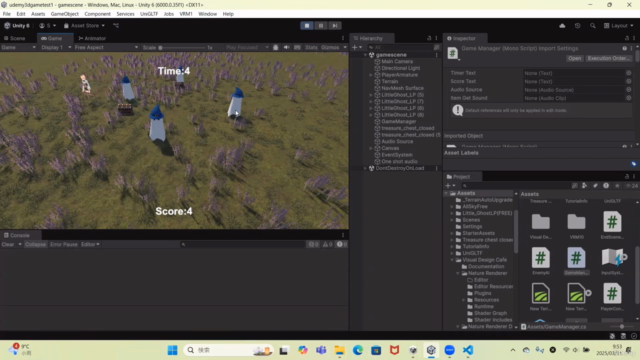Open the Asset Store dropdown
640x360 pixels.
pyautogui.click(x=84, y=25)
